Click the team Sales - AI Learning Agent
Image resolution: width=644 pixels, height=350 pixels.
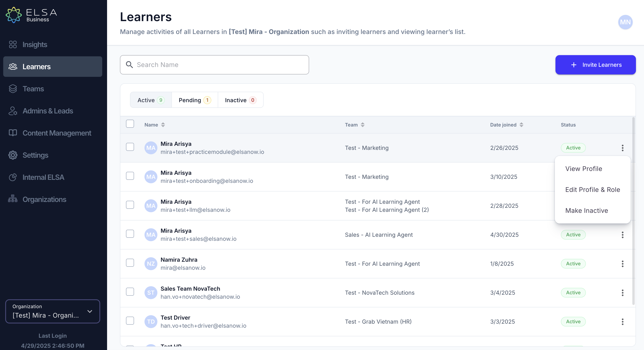point(379,235)
